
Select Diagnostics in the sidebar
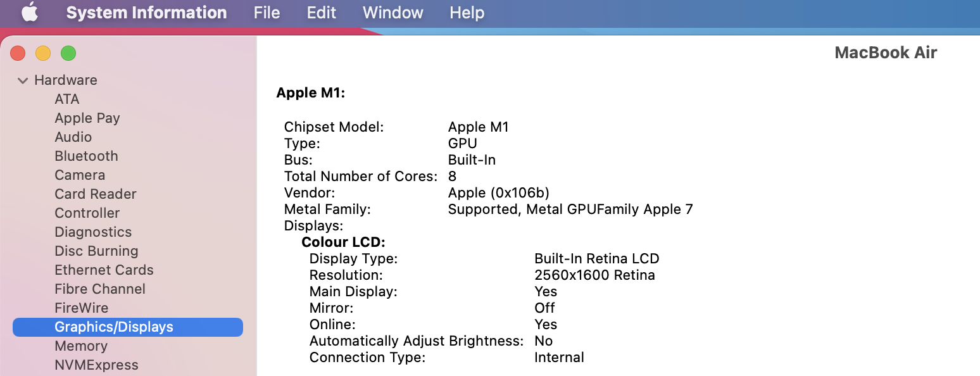point(93,232)
